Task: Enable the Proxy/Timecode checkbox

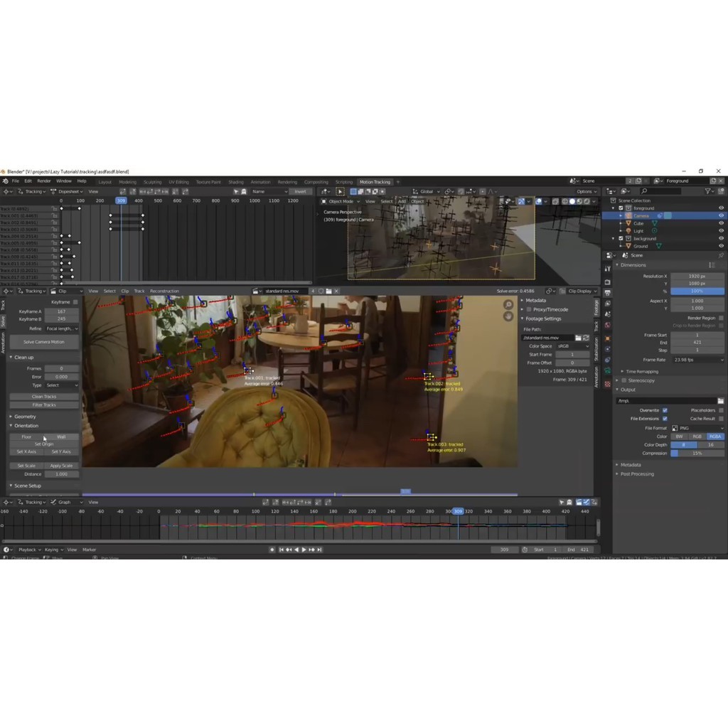Action: click(x=529, y=310)
